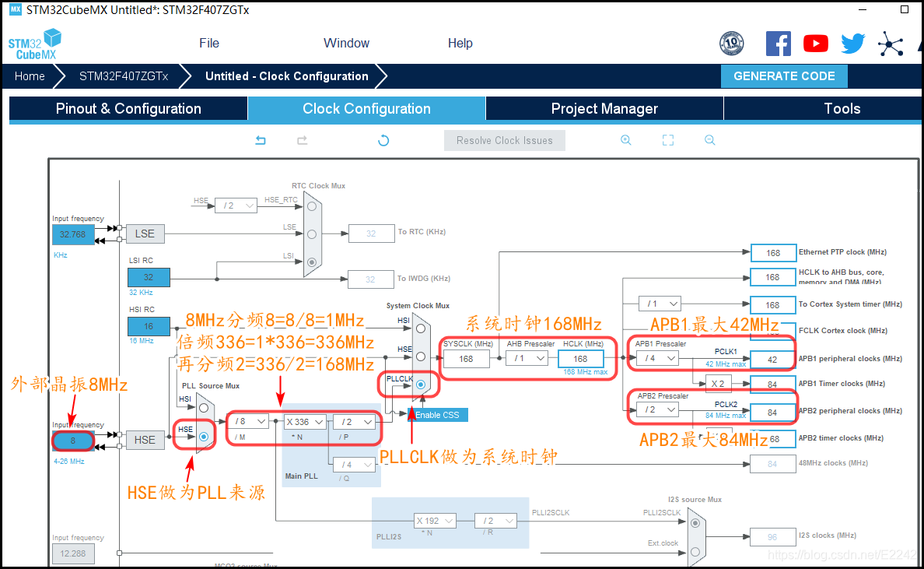Click the redo arrow icon

(303, 140)
